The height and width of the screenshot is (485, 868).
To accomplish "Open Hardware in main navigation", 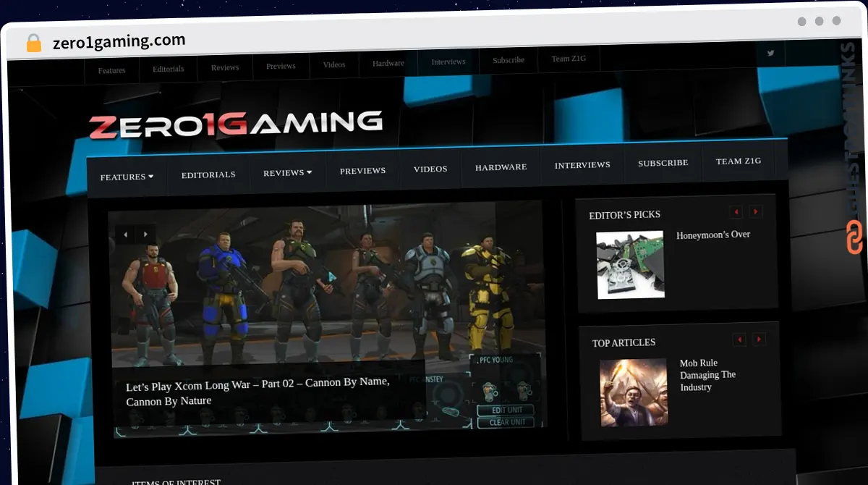I will (501, 166).
